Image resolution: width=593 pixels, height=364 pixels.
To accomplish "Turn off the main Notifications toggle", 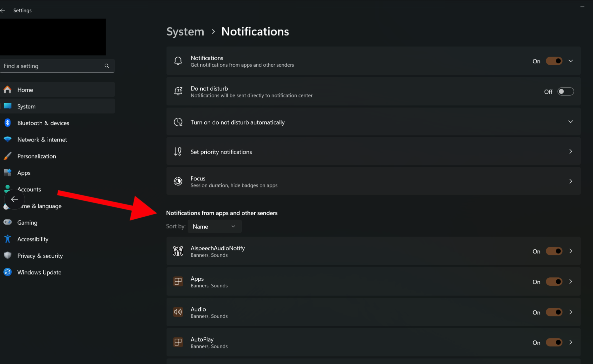I will (554, 61).
